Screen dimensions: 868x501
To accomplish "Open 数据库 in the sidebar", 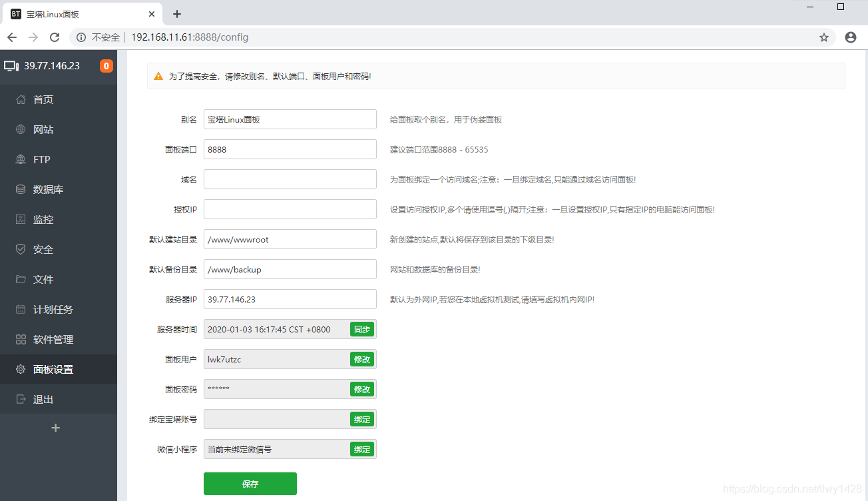I will click(x=59, y=189).
